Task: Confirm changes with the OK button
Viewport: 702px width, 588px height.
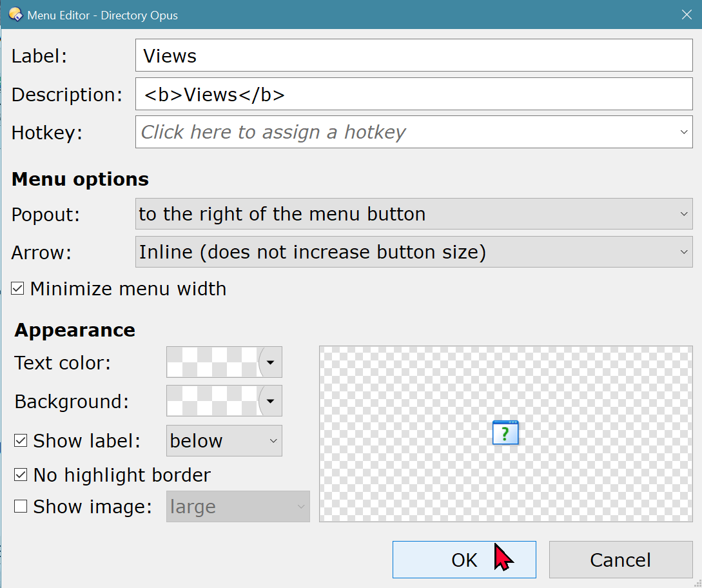Action: tap(464, 560)
